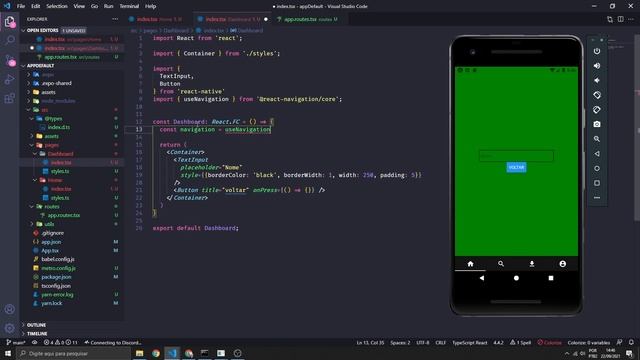Click the feedback icon in status bar
Image resolution: width=640 pixels, height=360 pixels.
620,342
